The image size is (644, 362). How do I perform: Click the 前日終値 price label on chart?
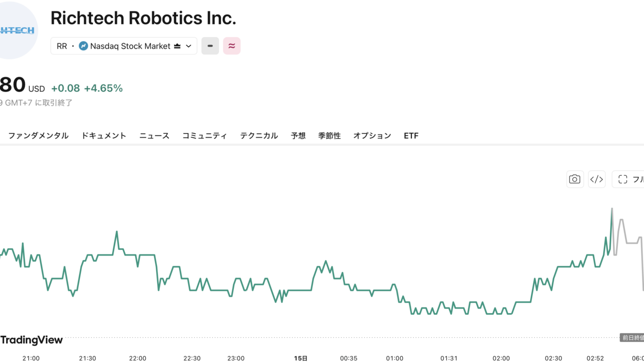[x=632, y=338]
